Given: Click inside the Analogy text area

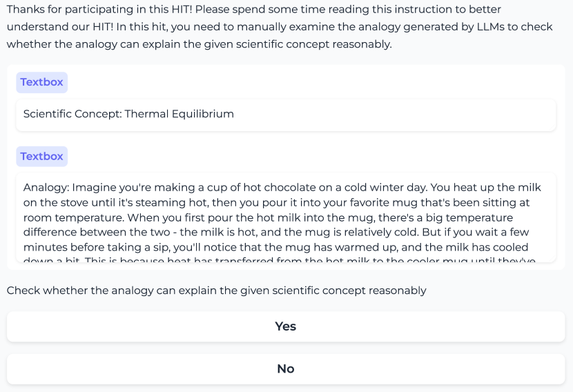Looking at the screenshot, I should pyautogui.click(x=286, y=218).
